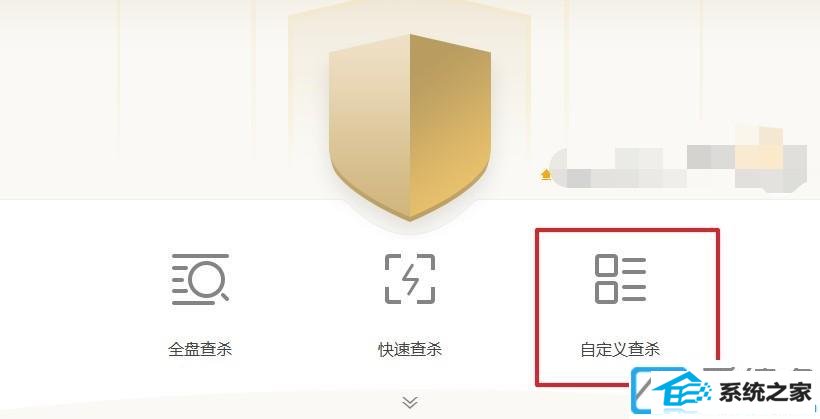Start a scan via the 快速查杀 label
Viewport: 820px width, 419px height.
pos(410,349)
